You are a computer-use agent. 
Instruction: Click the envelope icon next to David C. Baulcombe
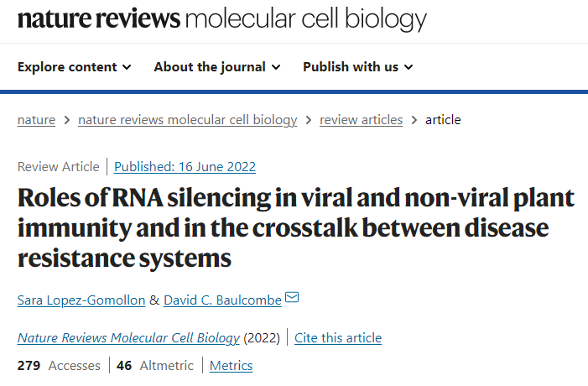tap(292, 297)
